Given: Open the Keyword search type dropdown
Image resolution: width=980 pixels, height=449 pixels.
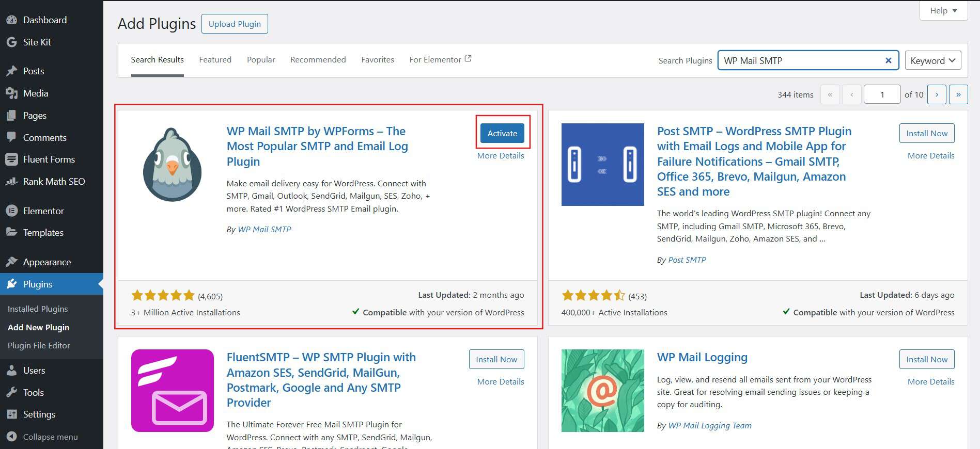Looking at the screenshot, I should (x=933, y=60).
